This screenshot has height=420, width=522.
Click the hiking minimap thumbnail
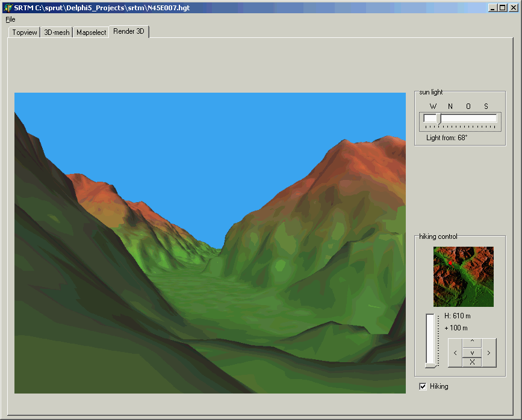(x=463, y=277)
